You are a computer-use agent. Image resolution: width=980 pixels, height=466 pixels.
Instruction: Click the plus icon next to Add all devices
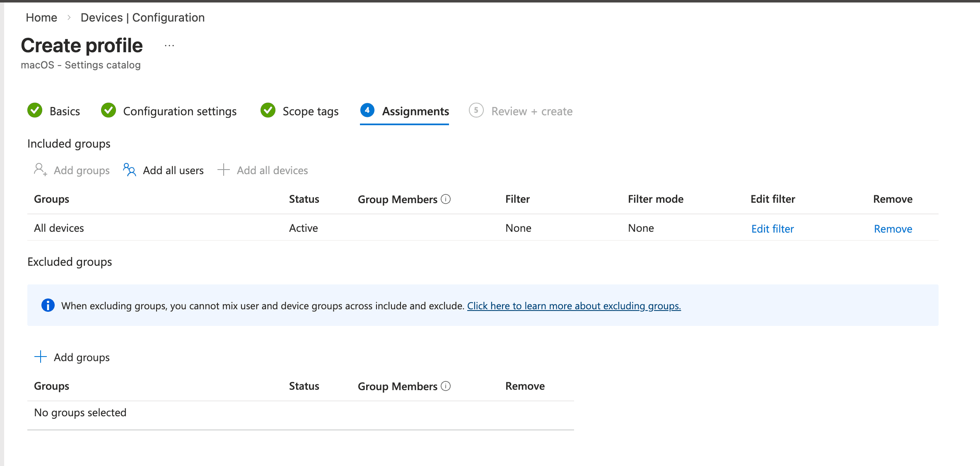(223, 170)
